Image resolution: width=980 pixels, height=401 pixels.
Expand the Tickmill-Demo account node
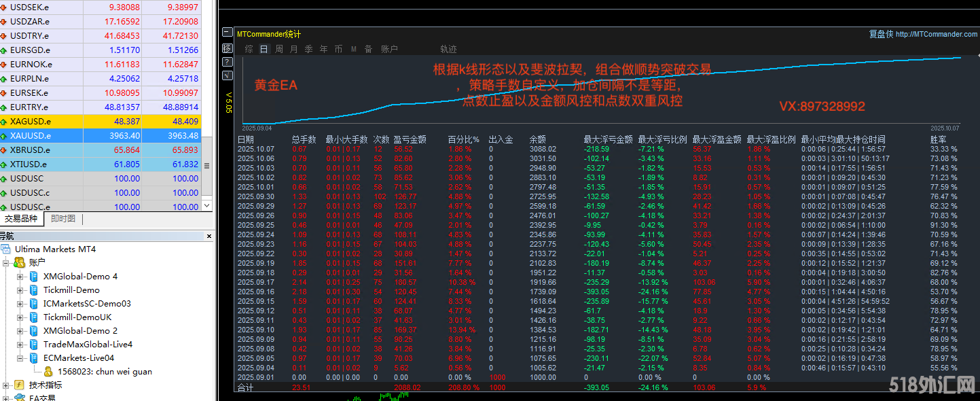[19, 290]
